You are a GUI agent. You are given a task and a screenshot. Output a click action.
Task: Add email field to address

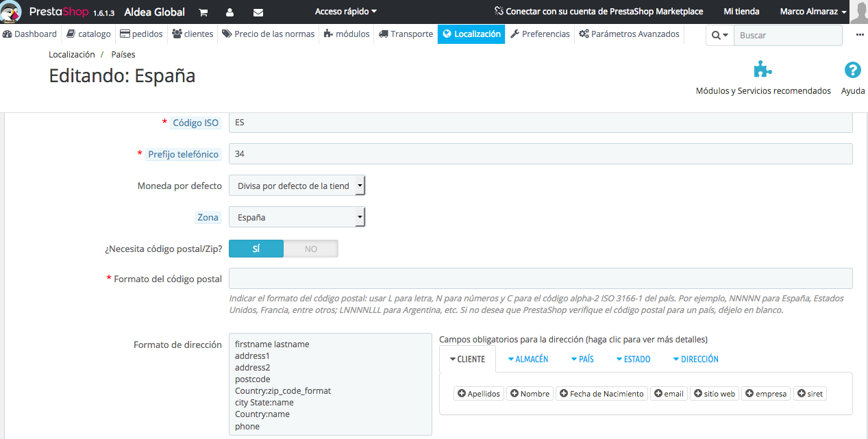[669, 394]
